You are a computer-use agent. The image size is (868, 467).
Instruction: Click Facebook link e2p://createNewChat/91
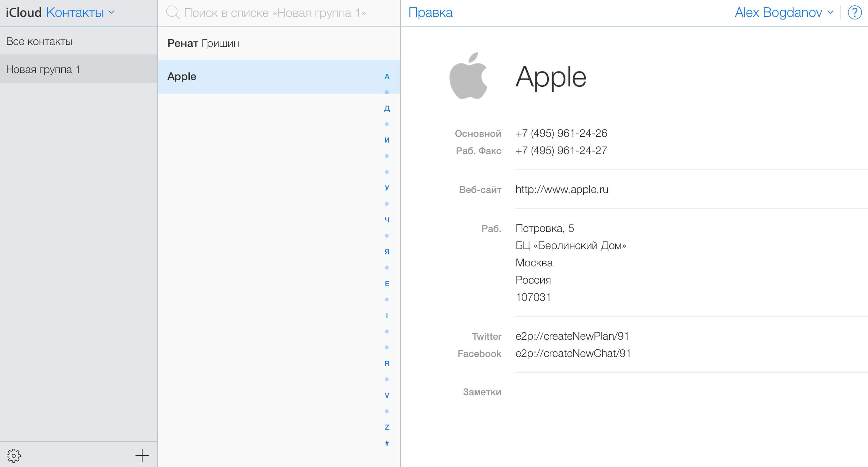pos(573,353)
